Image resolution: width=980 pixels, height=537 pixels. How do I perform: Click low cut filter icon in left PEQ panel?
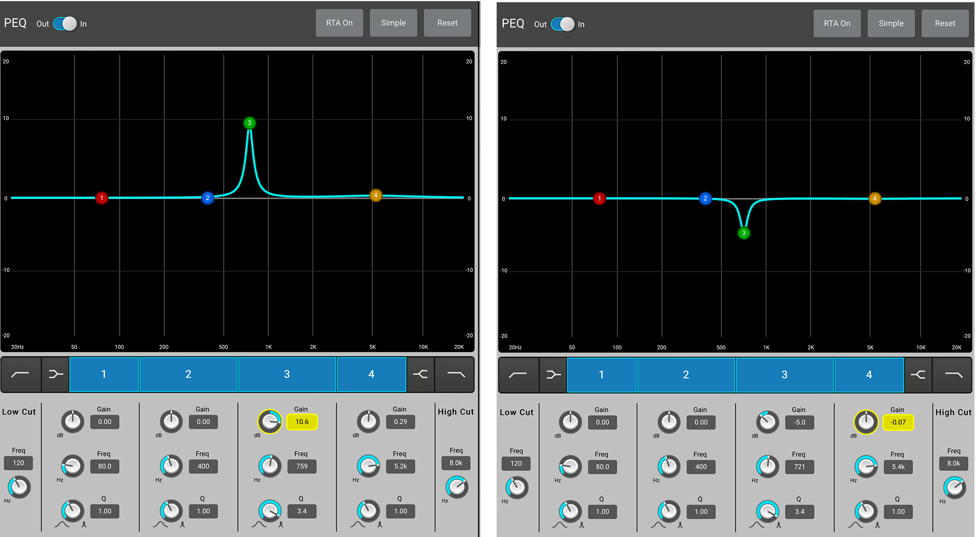21,375
